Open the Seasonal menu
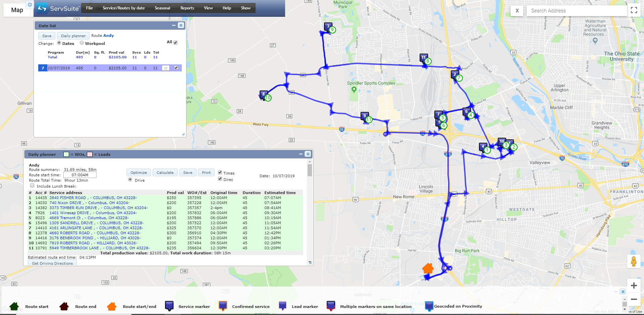Screen dimensions: 644x315 click(162, 8)
